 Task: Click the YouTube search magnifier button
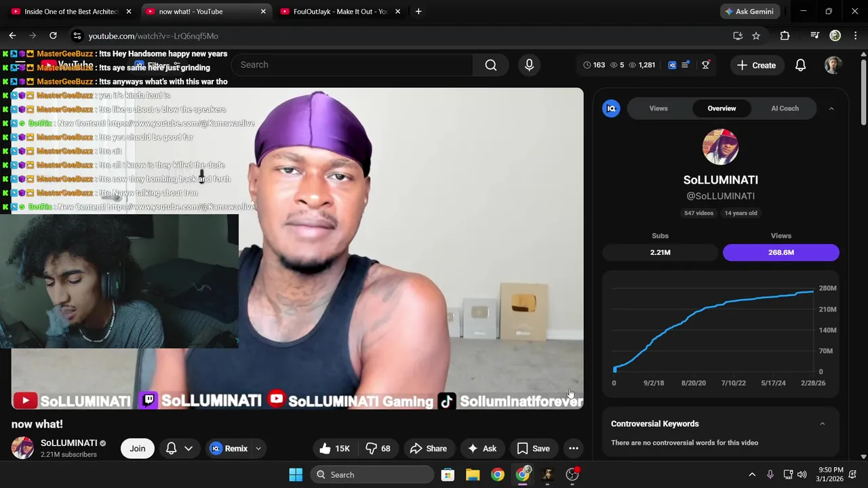tap(491, 65)
